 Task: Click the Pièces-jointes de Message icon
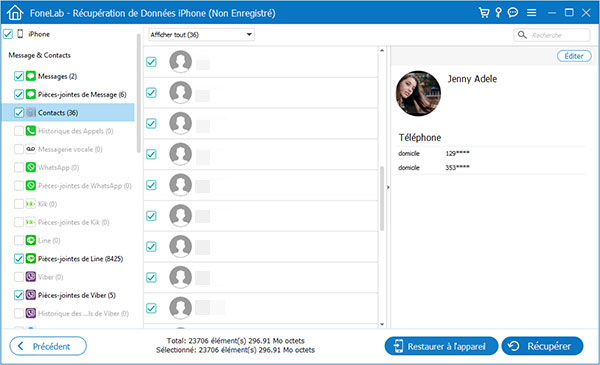pyautogui.click(x=31, y=94)
